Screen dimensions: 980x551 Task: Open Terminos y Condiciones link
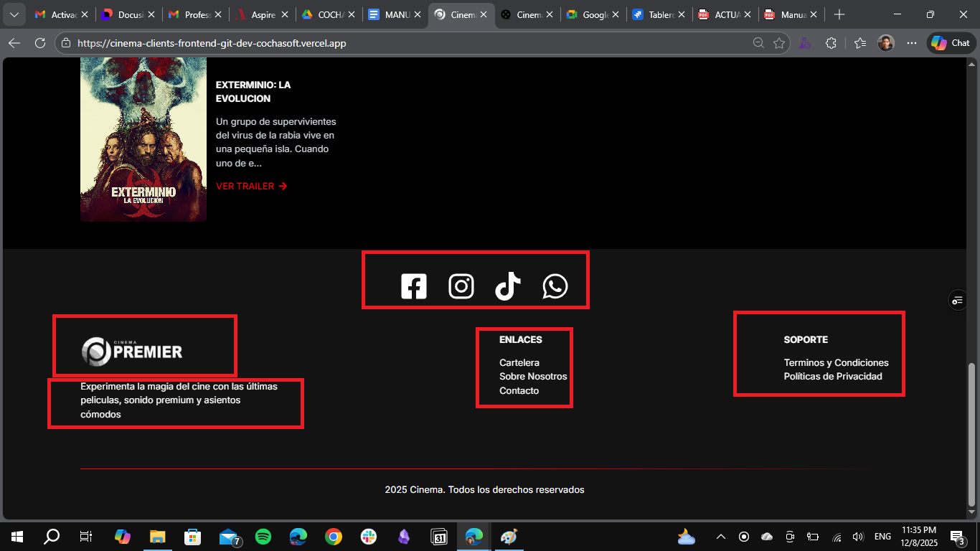coord(836,362)
